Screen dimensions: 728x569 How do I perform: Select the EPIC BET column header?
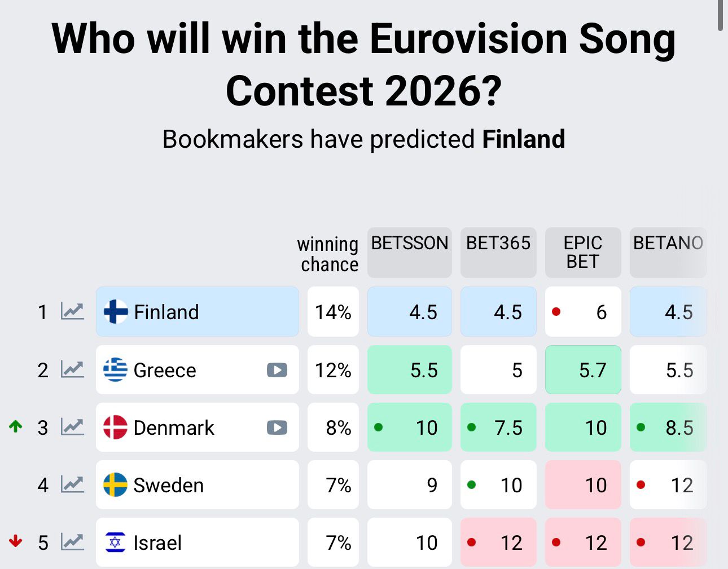coord(583,252)
